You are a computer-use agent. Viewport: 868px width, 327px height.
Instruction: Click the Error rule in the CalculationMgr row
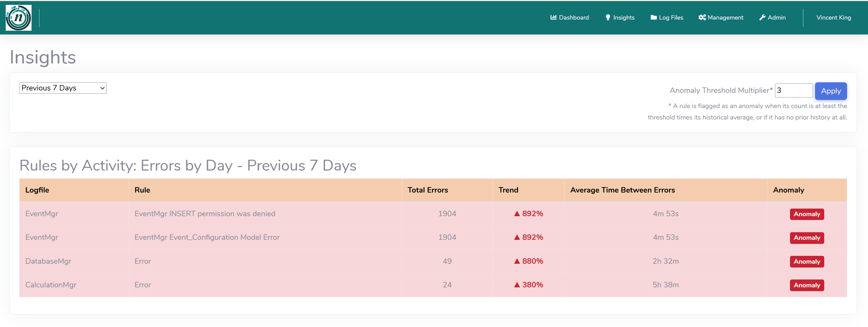click(x=142, y=285)
